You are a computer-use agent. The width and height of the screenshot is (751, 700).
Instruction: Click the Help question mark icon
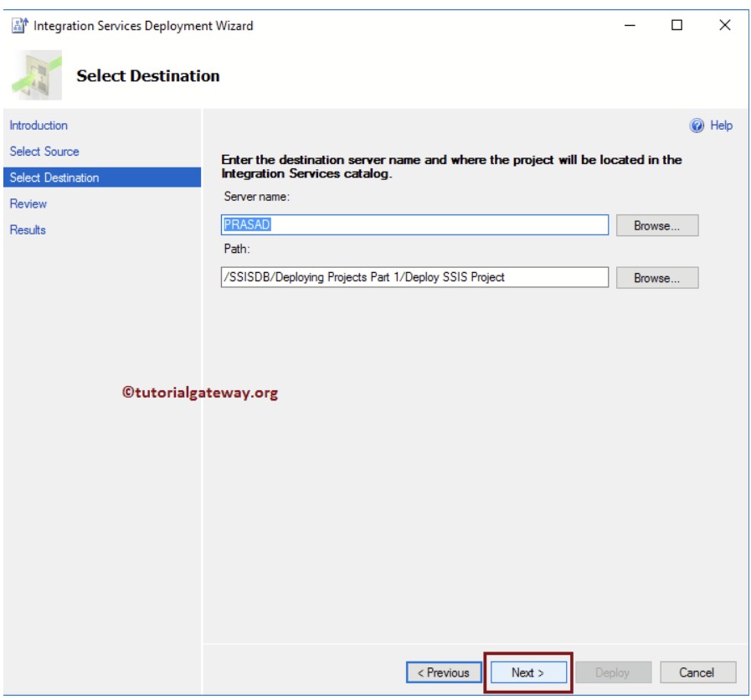coord(697,126)
